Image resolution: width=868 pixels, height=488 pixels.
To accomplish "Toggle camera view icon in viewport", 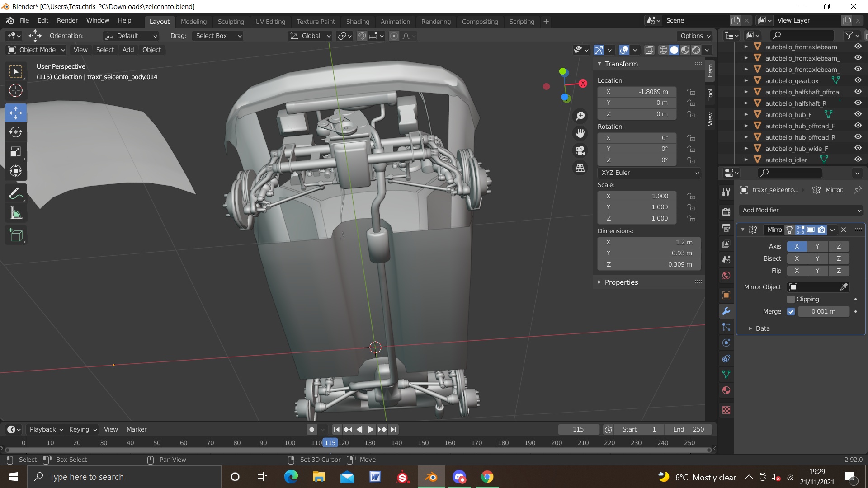I will (x=580, y=150).
